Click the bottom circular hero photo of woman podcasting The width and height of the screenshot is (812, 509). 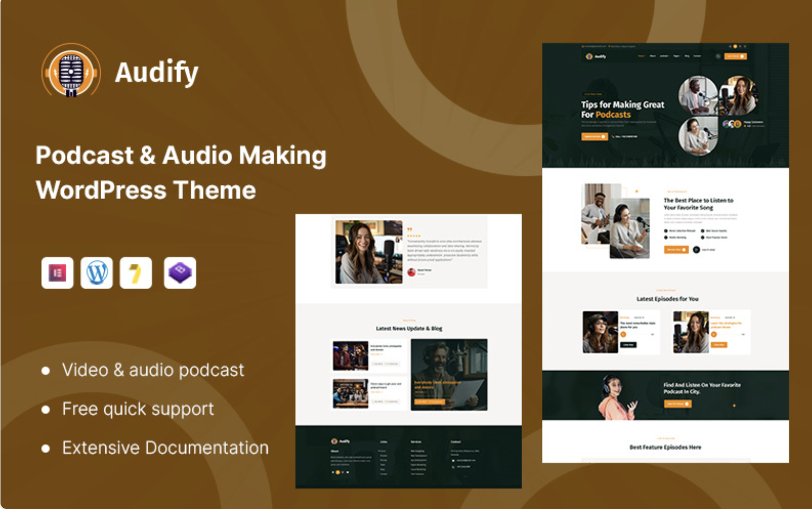[698, 136]
